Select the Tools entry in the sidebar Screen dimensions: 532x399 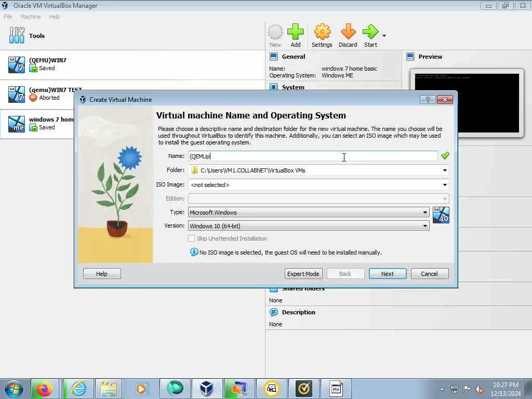[x=132, y=36]
